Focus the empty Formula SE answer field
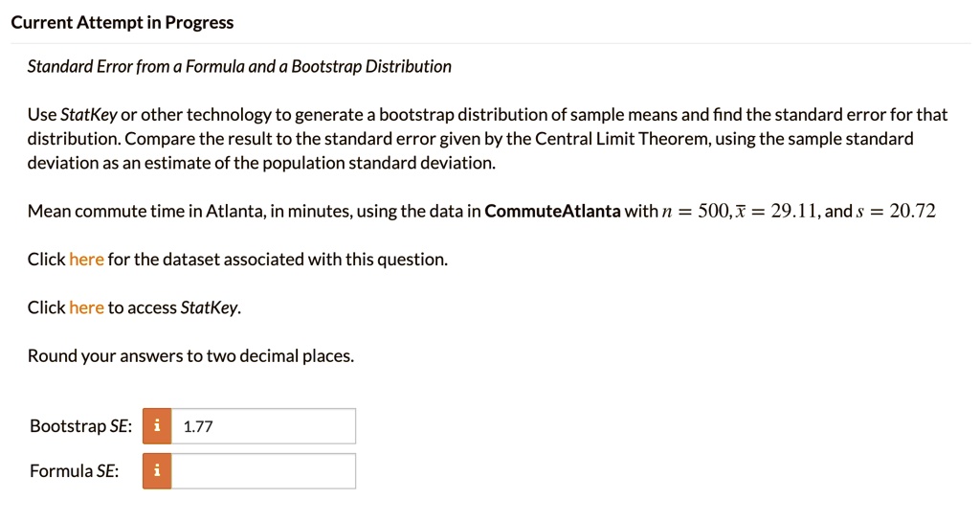The image size is (980, 522). 263,471
